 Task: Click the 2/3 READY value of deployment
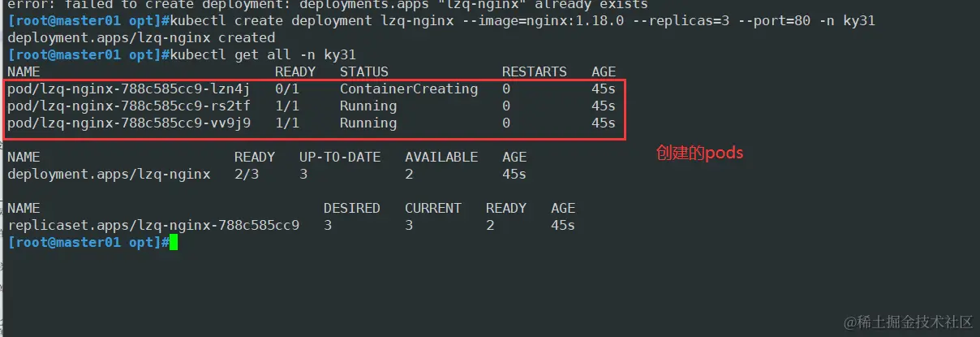click(x=247, y=174)
